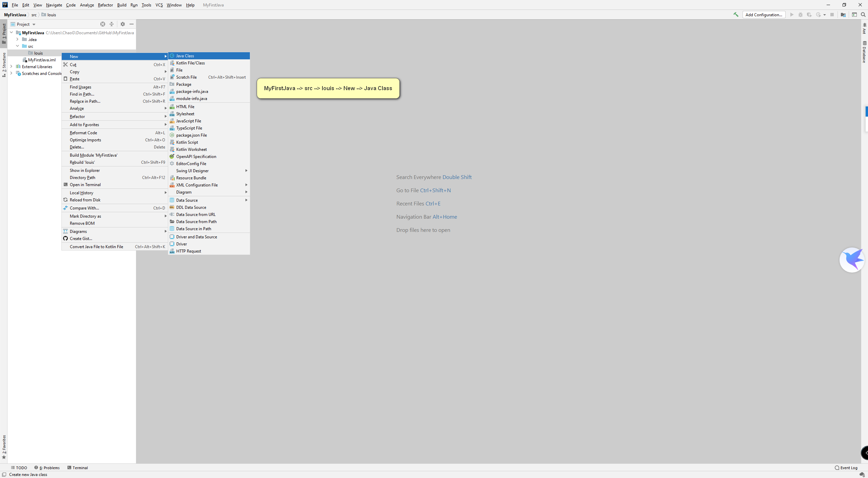Collapse the src folder node

pyautogui.click(x=17, y=46)
